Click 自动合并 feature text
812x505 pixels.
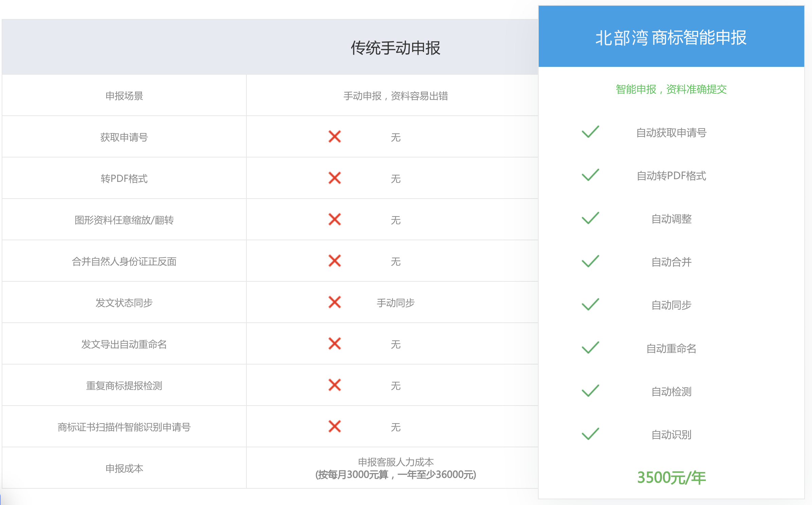pos(671,262)
